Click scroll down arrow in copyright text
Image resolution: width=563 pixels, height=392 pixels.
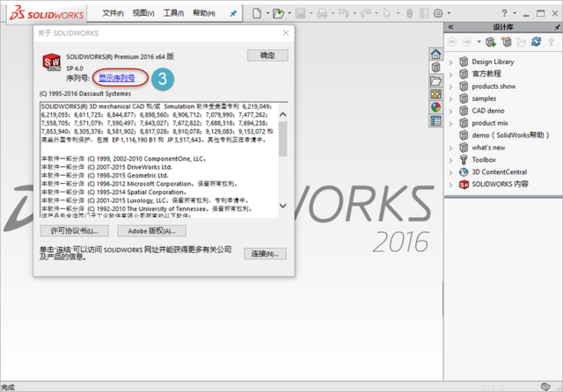tap(283, 206)
